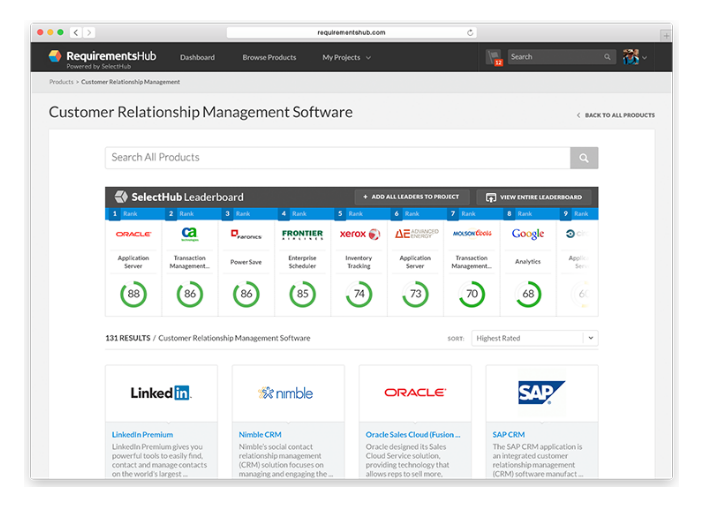
Task: Select the Oracle logo in rank 1
Action: click(134, 234)
